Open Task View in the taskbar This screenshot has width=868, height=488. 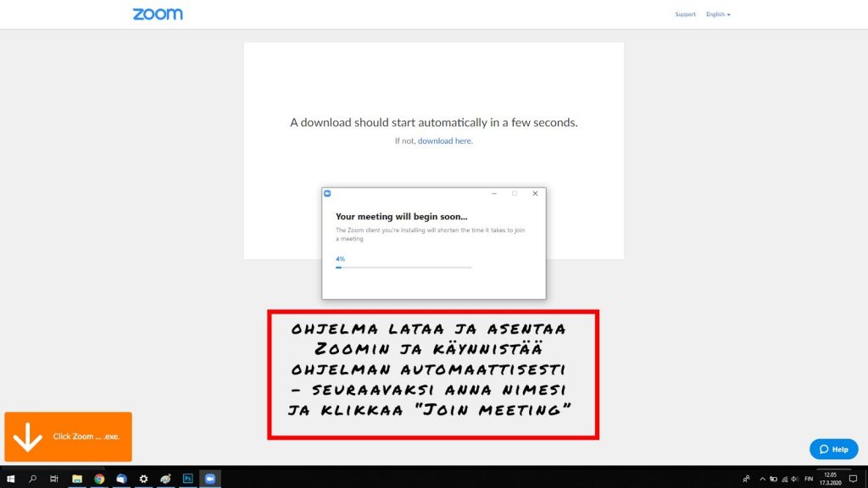pos(53,479)
